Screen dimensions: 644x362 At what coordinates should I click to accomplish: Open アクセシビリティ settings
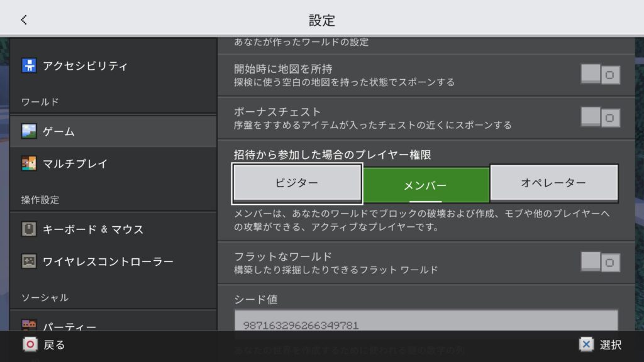click(x=113, y=65)
